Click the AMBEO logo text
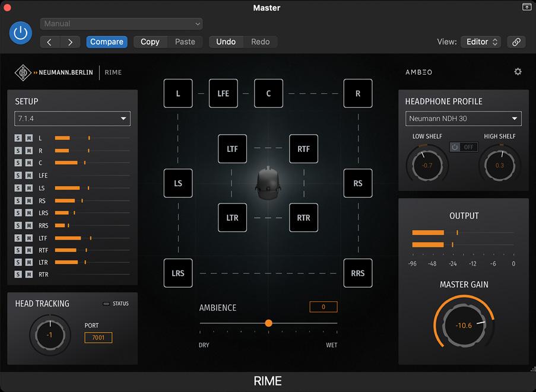The width and height of the screenshot is (536, 392). 418,72
